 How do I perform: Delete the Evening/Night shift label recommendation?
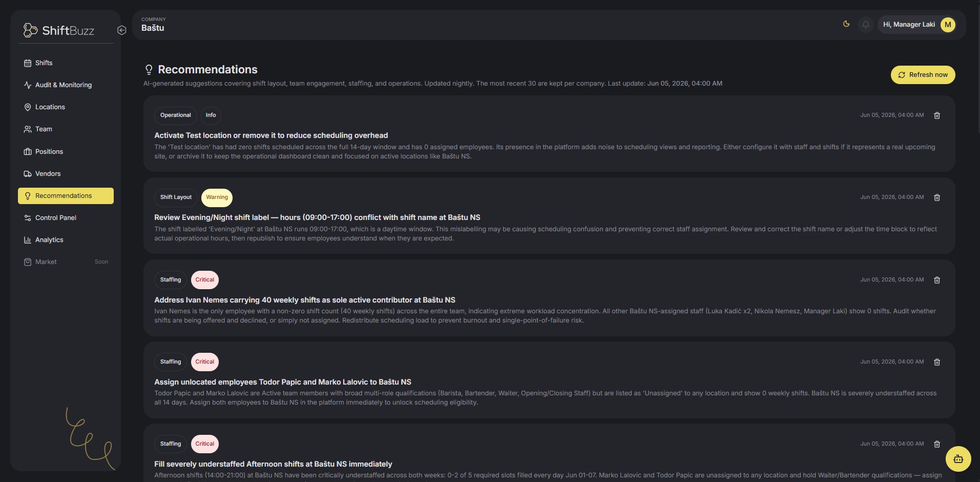[x=937, y=197]
